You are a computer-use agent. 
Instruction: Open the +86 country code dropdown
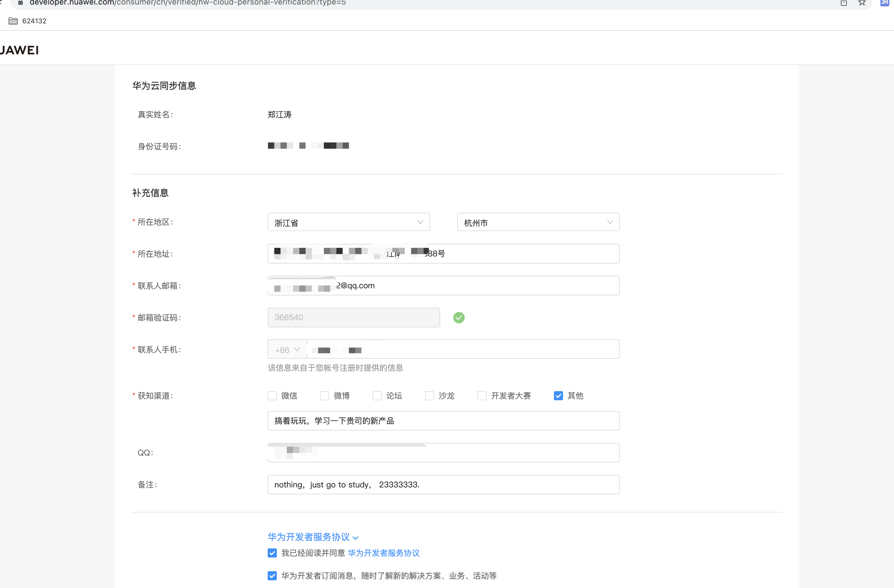[287, 350]
